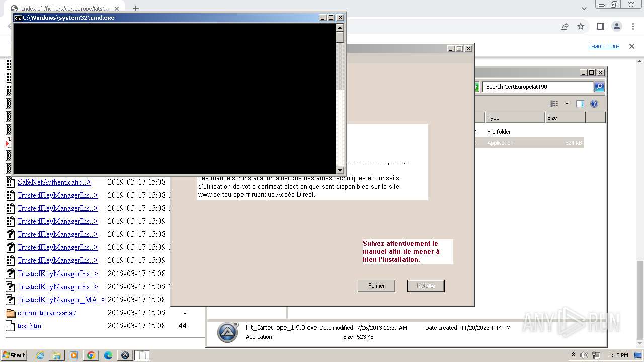
Task: Open the certimetierartisanat/ directory link
Action: pyautogui.click(x=47, y=313)
